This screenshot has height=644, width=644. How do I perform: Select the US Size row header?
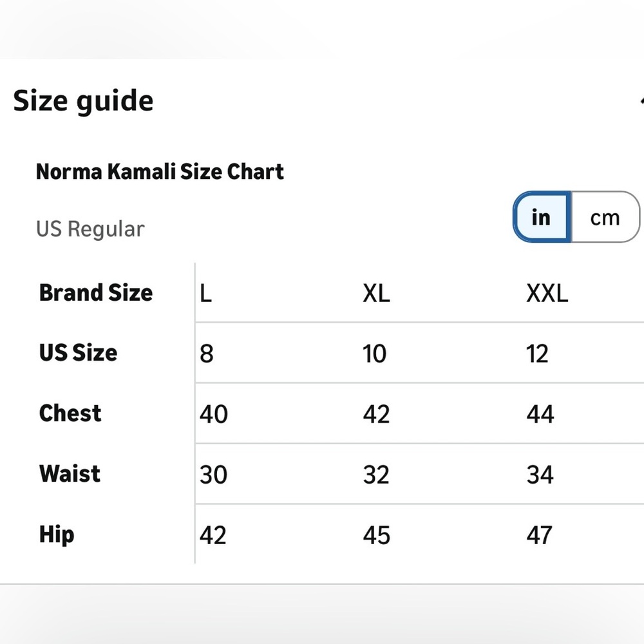coord(78,352)
